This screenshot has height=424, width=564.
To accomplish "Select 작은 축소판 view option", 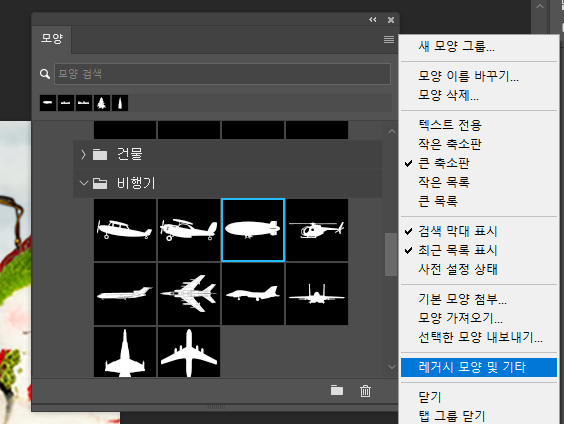I will coord(479,144).
